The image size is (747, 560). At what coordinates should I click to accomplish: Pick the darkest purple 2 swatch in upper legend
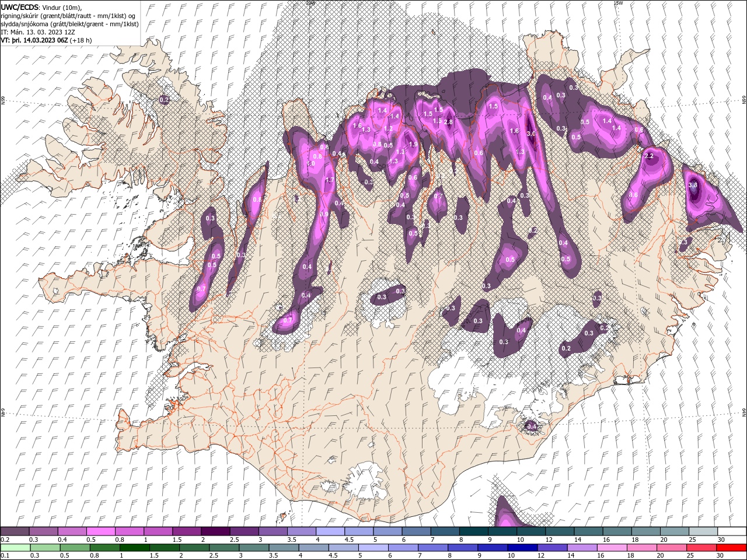215,531
